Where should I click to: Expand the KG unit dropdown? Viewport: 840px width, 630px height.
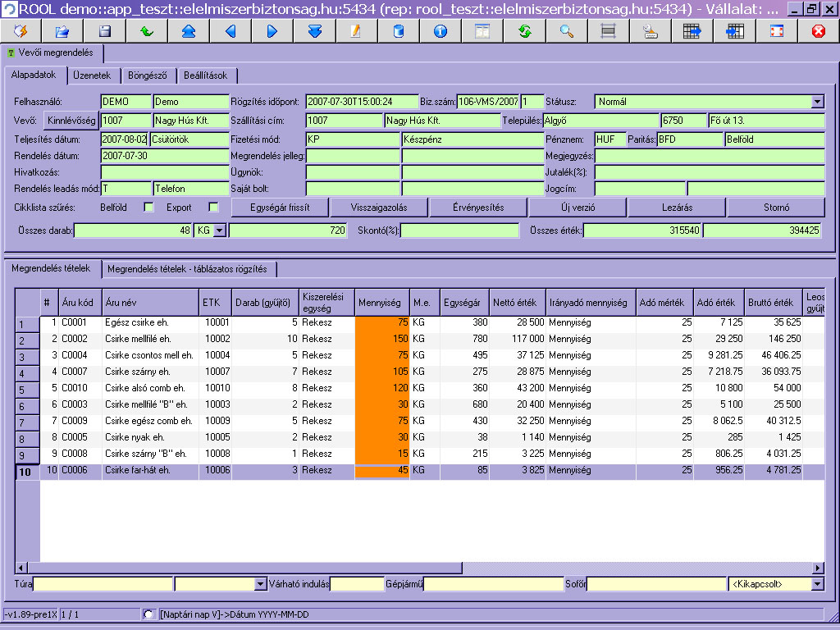tap(218, 231)
